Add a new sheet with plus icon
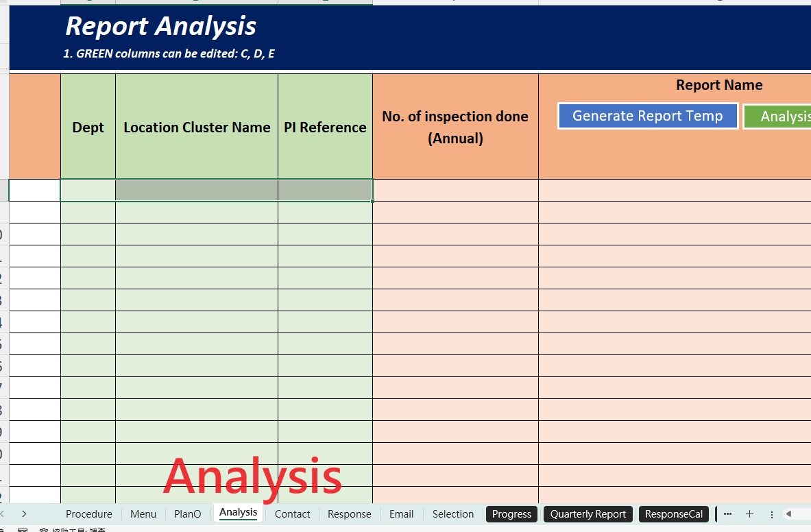Viewport: 811px width, 532px height. pos(749,513)
